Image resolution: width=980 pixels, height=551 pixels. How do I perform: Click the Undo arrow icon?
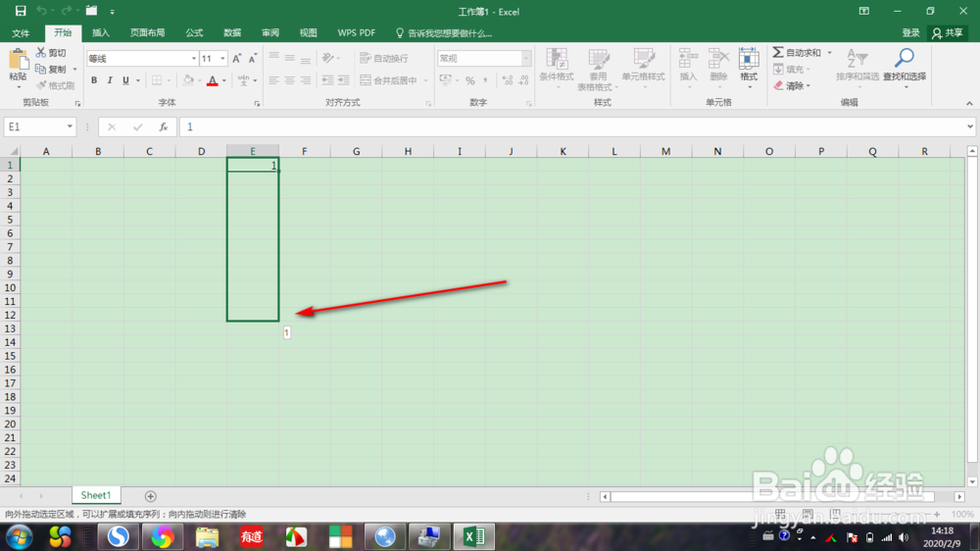42,11
